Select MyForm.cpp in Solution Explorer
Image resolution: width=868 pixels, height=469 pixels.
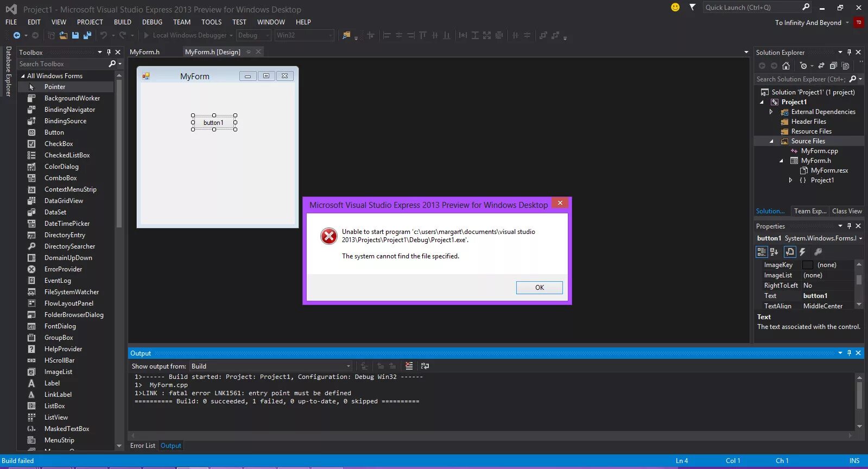tap(819, 151)
